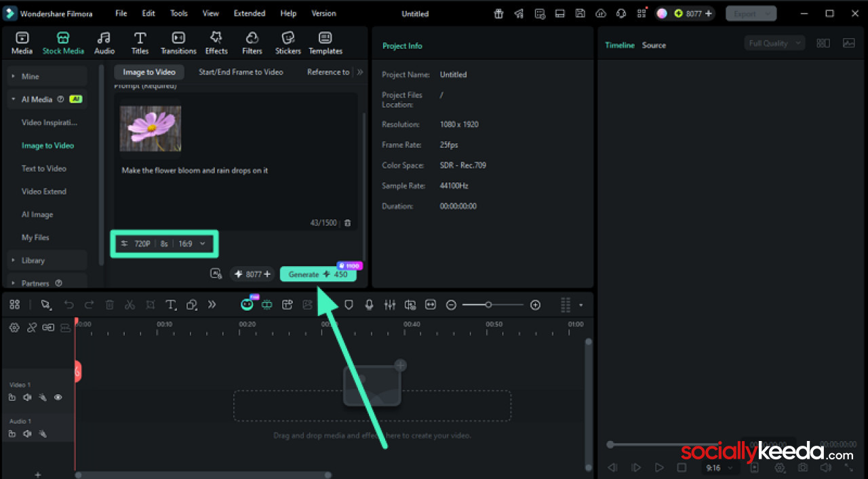Click the zoom out minus icon
The height and width of the screenshot is (479, 868).
(451, 305)
